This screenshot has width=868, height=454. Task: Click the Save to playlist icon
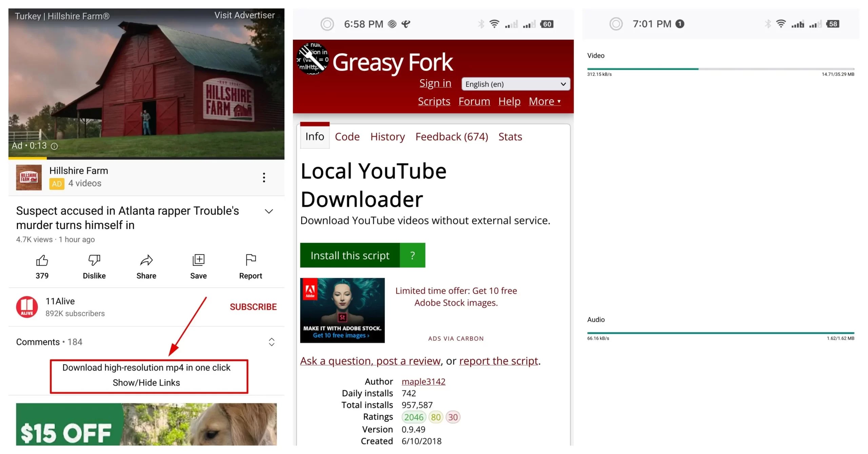pos(198,260)
